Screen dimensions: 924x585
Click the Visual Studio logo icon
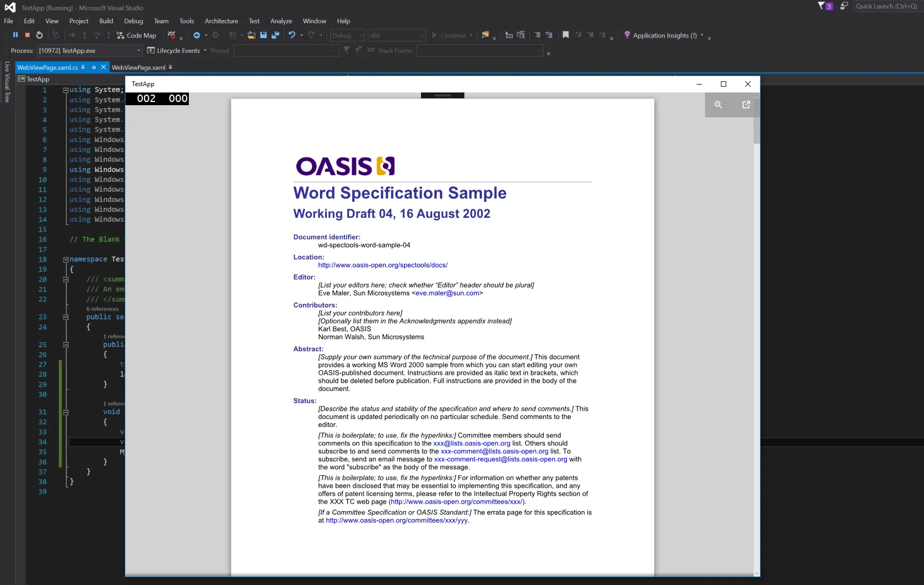click(x=10, y=7)
